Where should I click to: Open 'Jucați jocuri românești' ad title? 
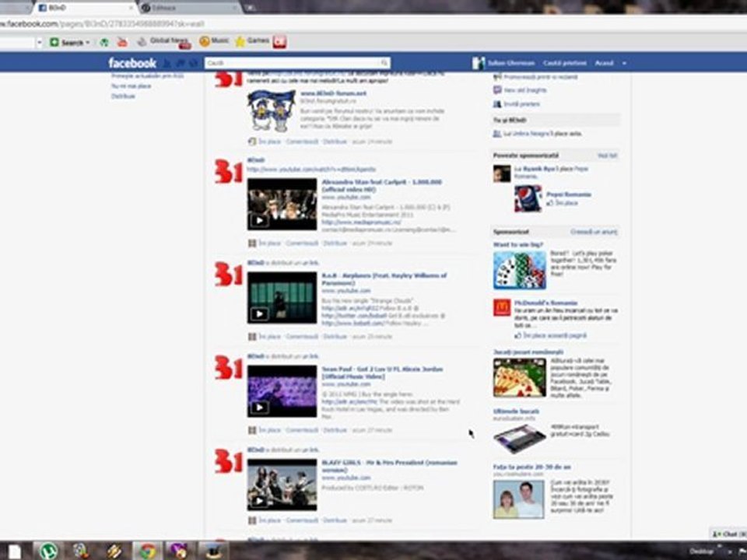click(528, 352)
